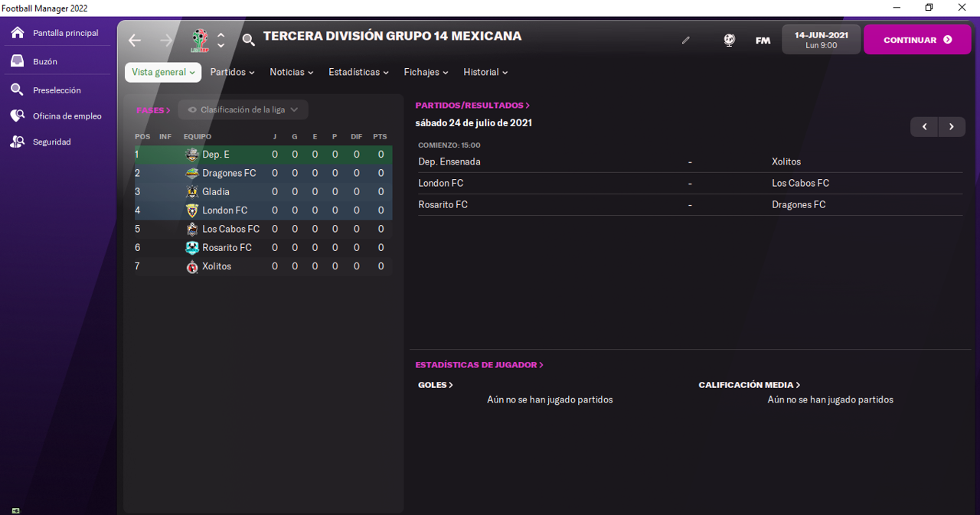The image size is (980, 515).
Task: Click Xolitos club badge in standings
Action: pyautogui.click(x=192, y=266)
